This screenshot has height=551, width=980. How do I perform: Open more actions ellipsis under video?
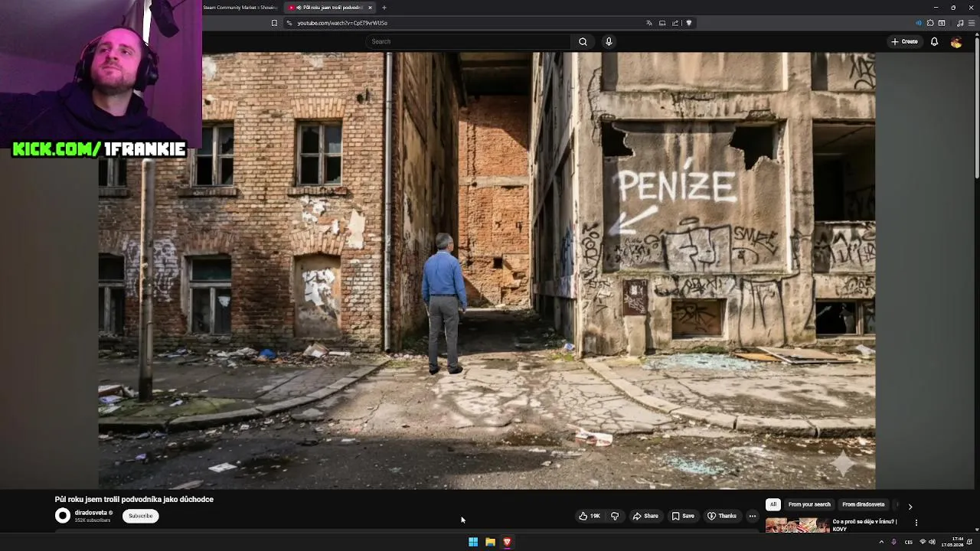click(752, 516)
